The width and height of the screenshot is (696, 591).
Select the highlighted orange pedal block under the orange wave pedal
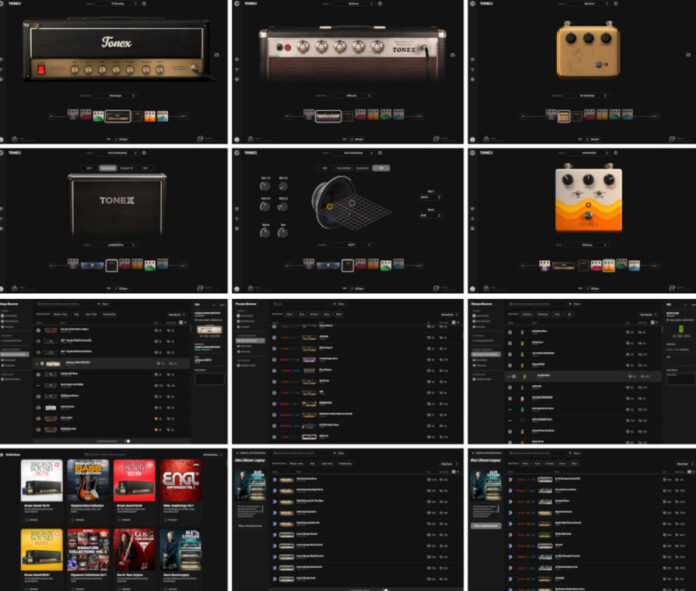(x=609, y=266)
